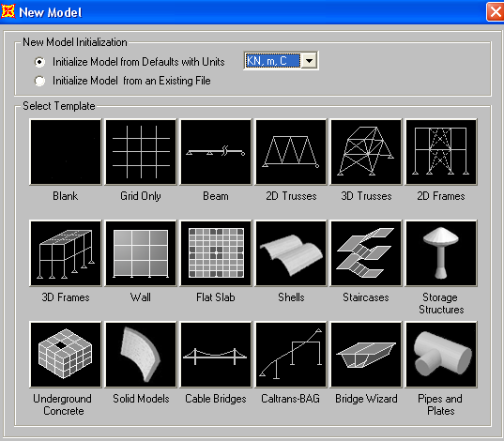Open the Caltrans-BAG template
This screenshot has width=504, height=441.
[x=291, y=355]
